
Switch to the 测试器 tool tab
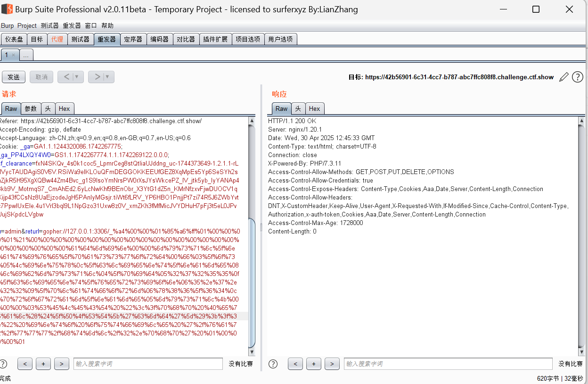click(80, 39)
